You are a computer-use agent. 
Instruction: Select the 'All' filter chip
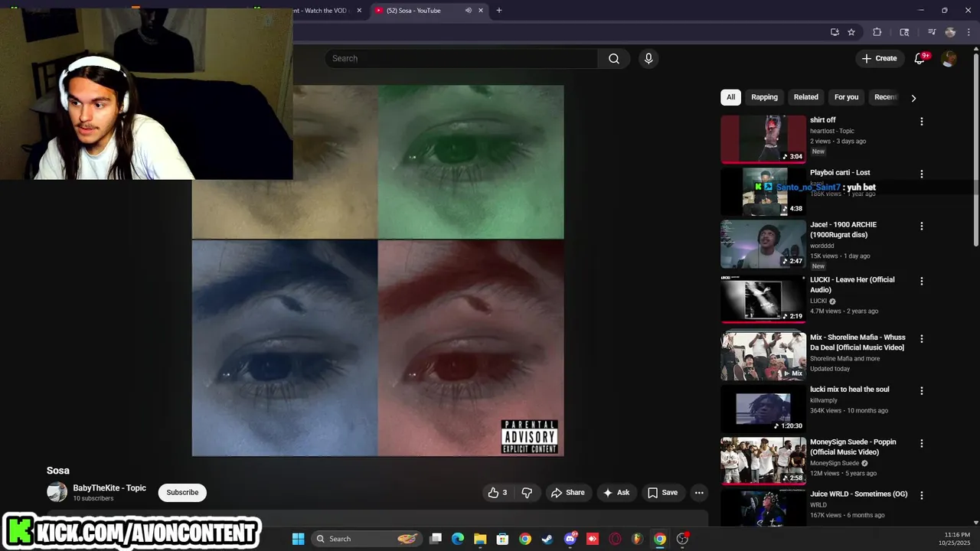coord(730,97)
